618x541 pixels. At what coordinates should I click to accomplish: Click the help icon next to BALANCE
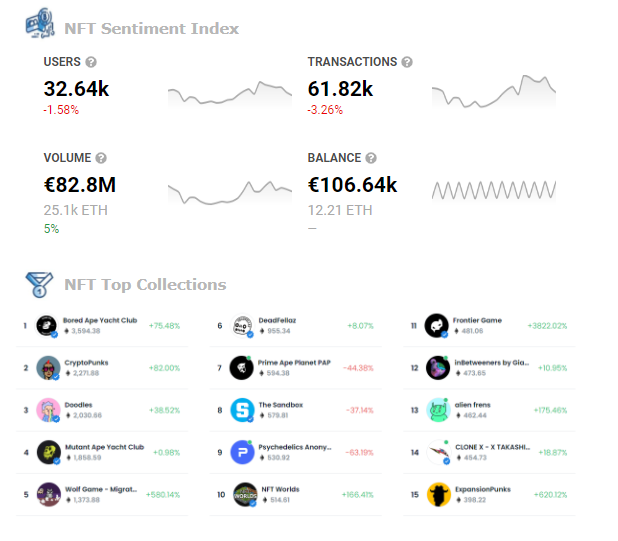coord(371,158)
